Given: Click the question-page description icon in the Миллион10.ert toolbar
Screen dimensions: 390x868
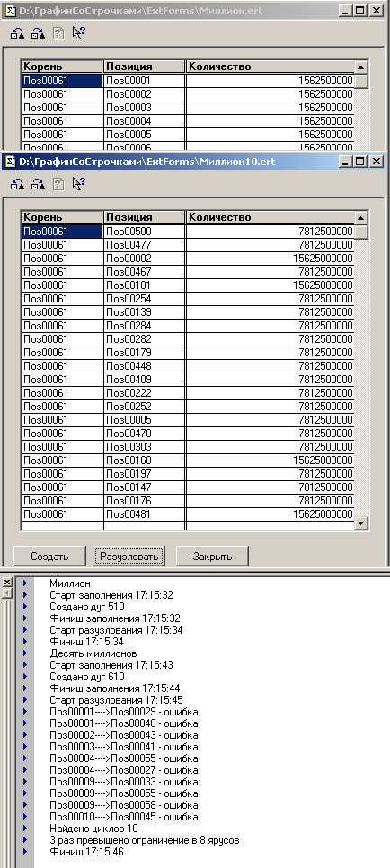Looking at the screenshot, I should point(58,184).
